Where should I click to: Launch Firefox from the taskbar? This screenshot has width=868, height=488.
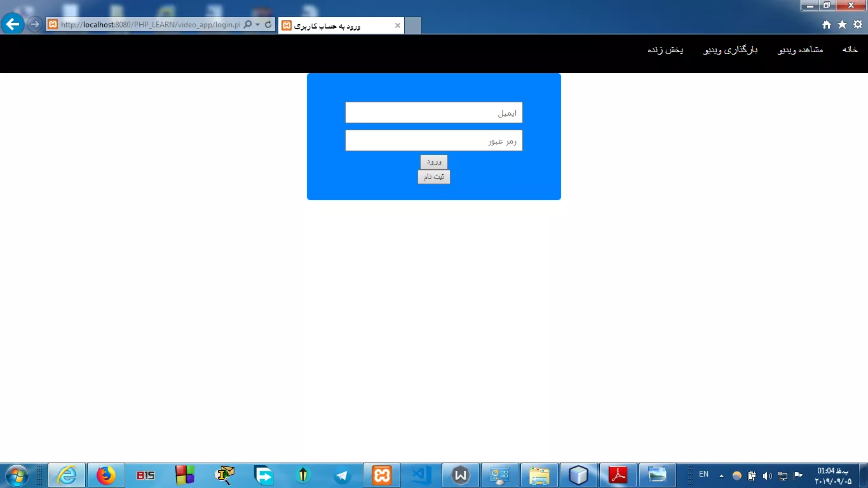(x=106, y=475)
